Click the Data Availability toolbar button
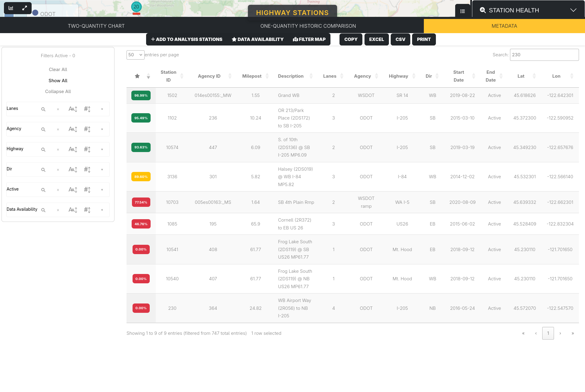This screenshot has width=585, height=392. [x=258, y=39]
